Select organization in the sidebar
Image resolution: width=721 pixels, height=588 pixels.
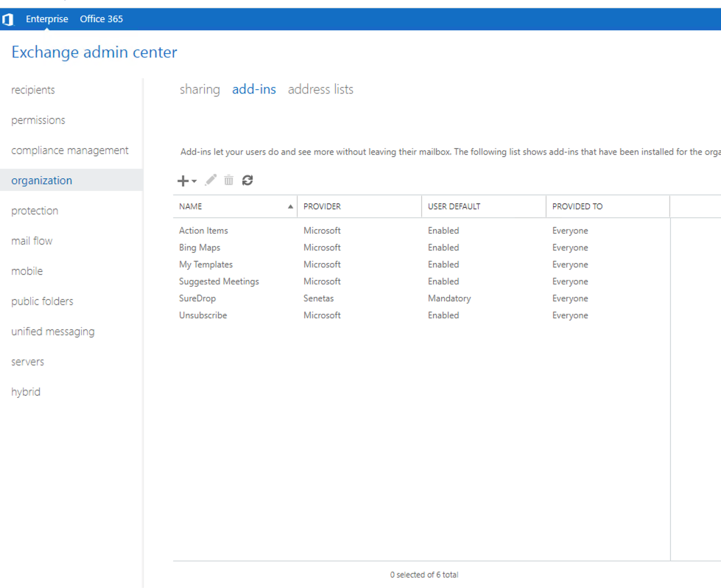[x=71, y=181]
